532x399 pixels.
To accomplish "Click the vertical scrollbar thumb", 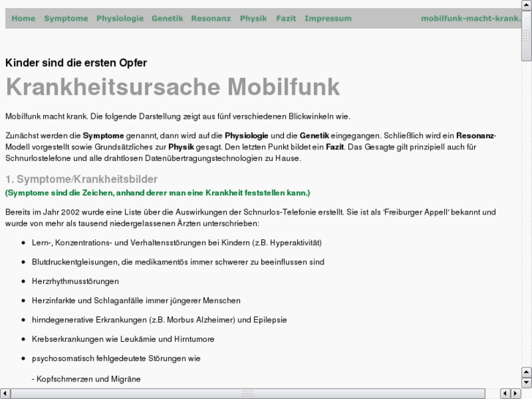I will 526,36.
